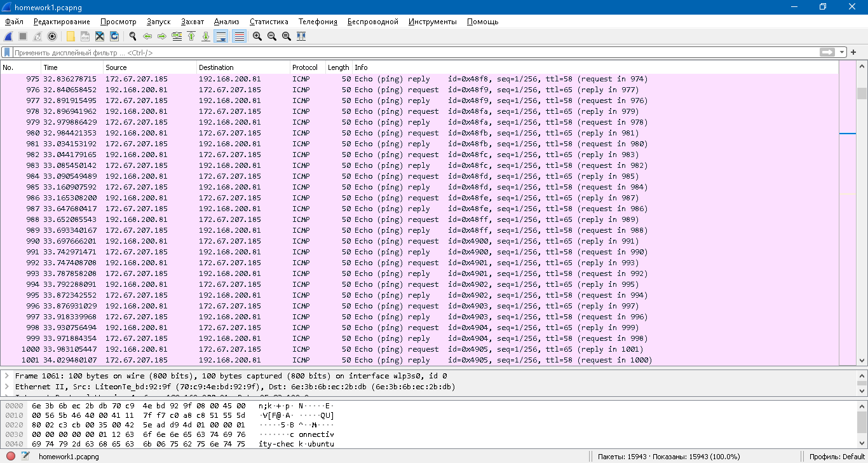Sort by the Time column header

coord(72,67)
